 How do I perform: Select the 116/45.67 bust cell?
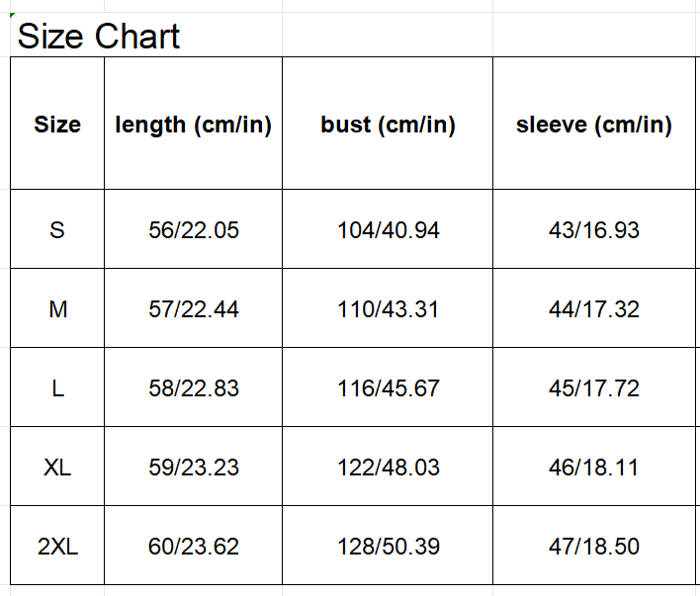coord(388,388)
